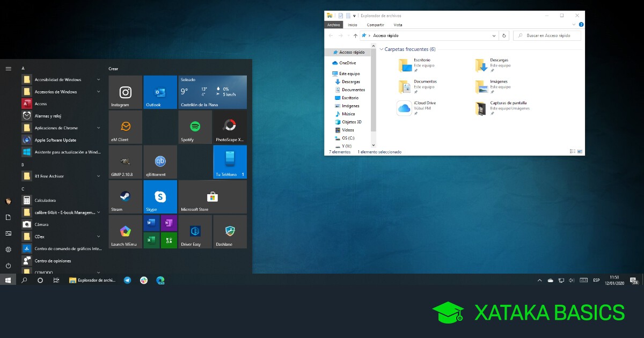This screenshot has width=644, height=338.
Task: Expand Accesorios de Windows folder
Action: pyautogui.click(x=98, y=92)
